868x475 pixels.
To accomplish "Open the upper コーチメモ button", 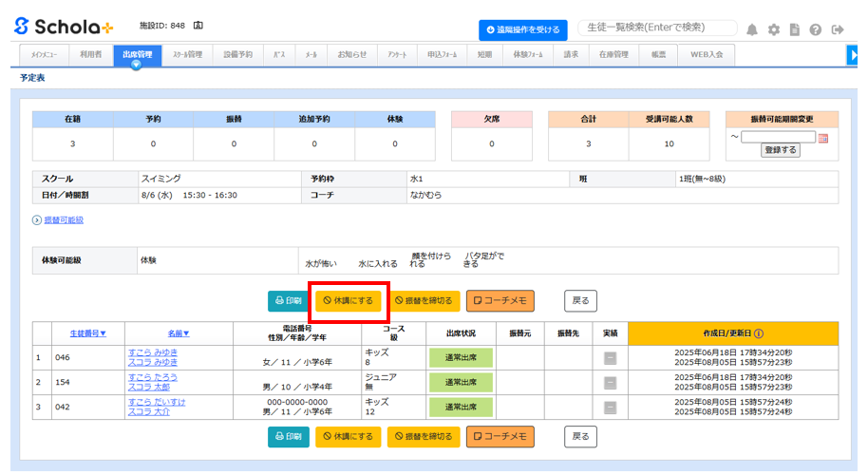I will 500,300.
